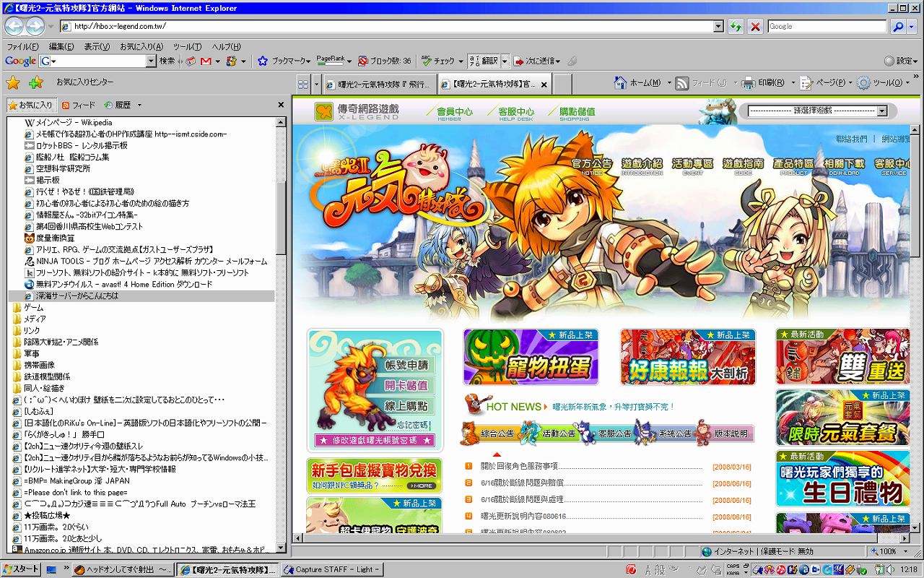
Task: Refresh the page with the green arrows icon
Action: point(736,27)
